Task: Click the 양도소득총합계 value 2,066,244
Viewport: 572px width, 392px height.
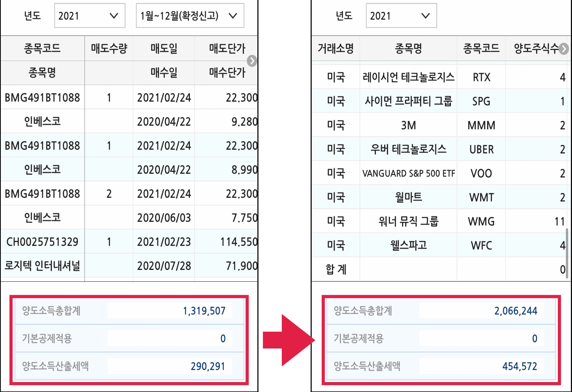Action: click(516, 311)
